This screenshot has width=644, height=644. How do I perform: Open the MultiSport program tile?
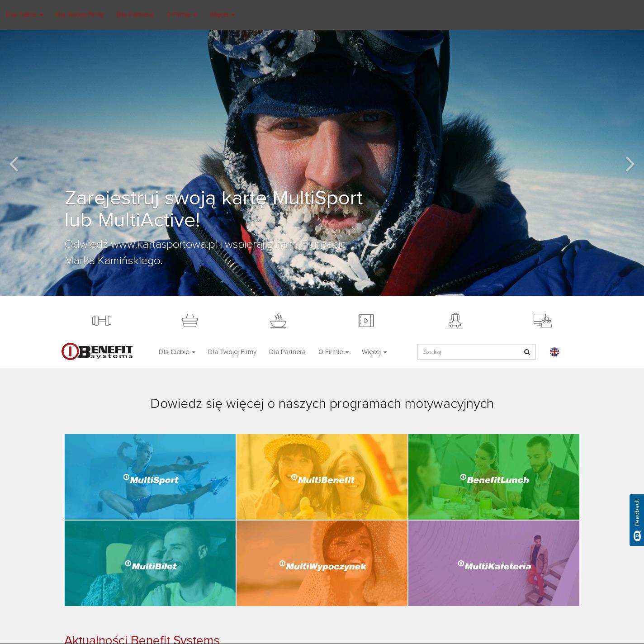[x=150, y=477]
